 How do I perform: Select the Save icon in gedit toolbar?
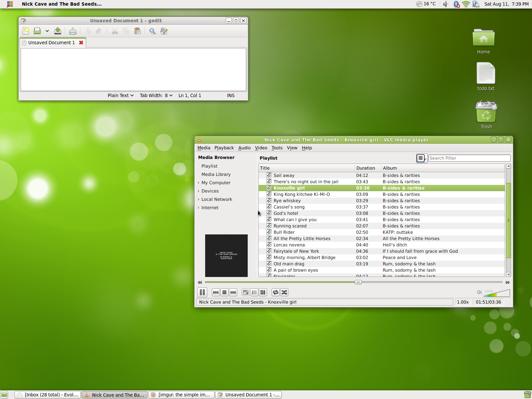click(x=58, y=31)
